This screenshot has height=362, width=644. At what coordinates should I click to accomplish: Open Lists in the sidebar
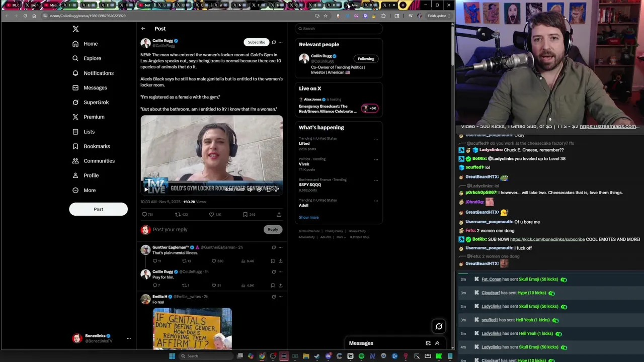(x=84, y=132)
